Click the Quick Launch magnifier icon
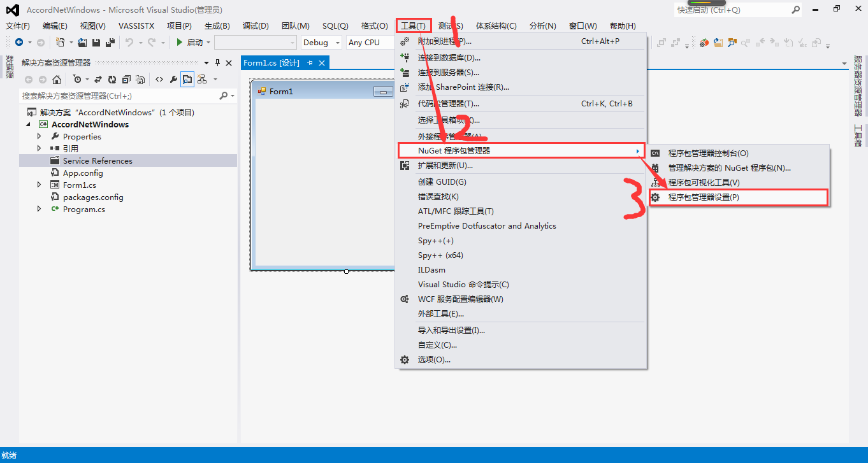This screenshot has height=463, width=868. click(x=795, y=10)
